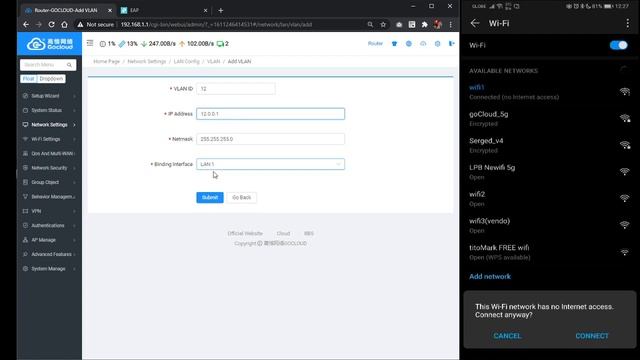
Task: Click the Netmask input field
Action: pyautogui.click(x=270, y=139)
